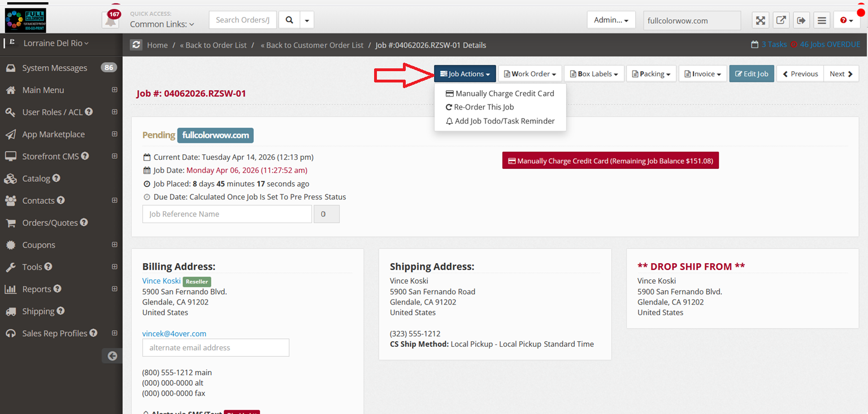Click the red Manually Charge Credit Card button
Screen dimensions: 868x414
click(x=610, y=161)
